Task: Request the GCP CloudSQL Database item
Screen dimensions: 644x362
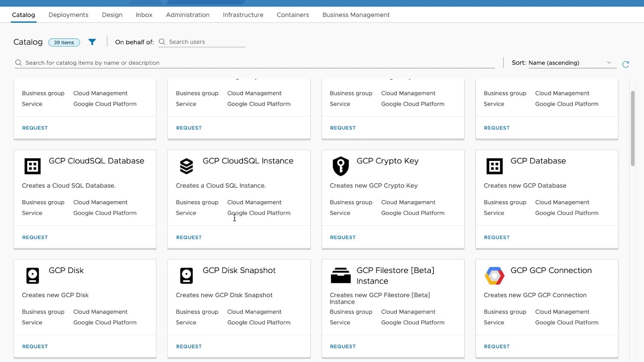Action: tap(35, 237)
